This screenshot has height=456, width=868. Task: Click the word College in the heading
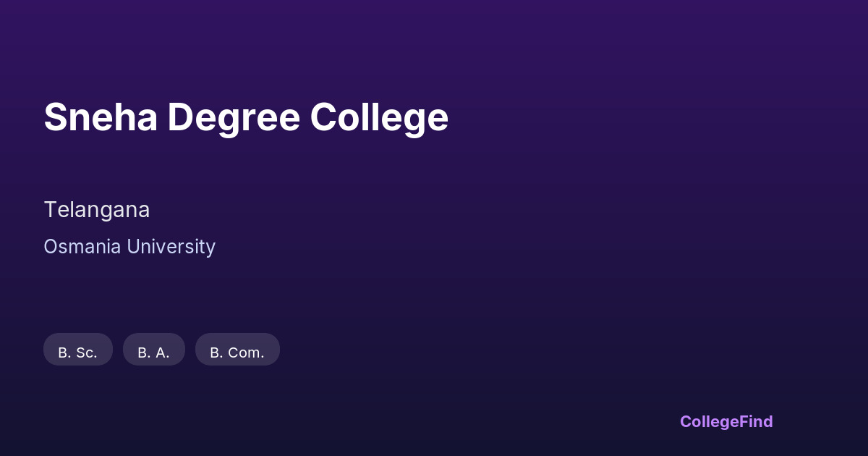tap(380, 117)
